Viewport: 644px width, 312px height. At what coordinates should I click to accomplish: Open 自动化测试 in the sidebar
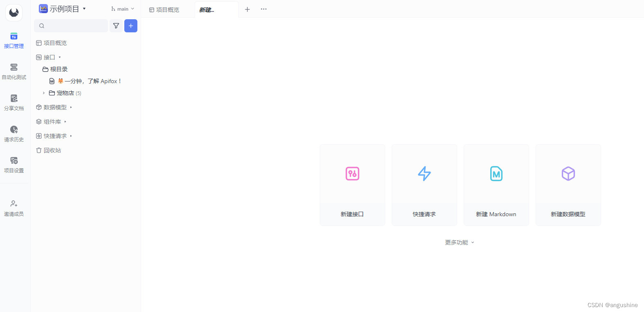tap(14, 72)
